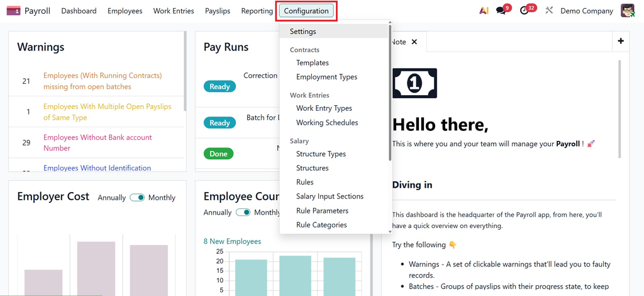This screenshot has height=296, width=644.
Task: Add a new note with plus icon
Action: (x=621, y=41)
